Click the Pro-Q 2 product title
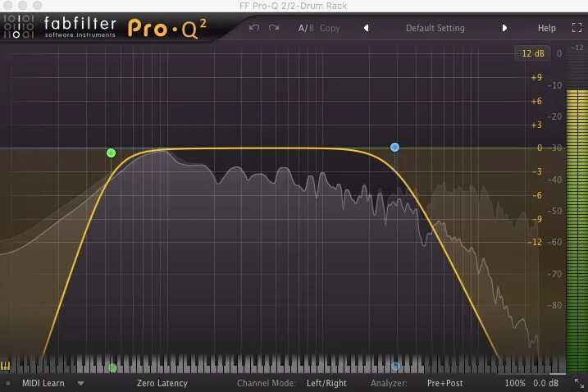588x392 pixels. 167,29
